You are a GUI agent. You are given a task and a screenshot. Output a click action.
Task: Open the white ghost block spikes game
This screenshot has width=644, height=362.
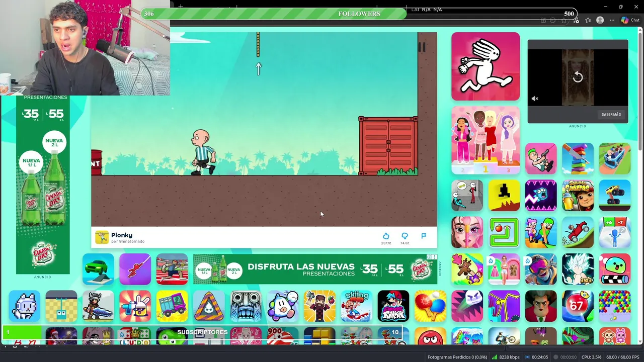467,306
